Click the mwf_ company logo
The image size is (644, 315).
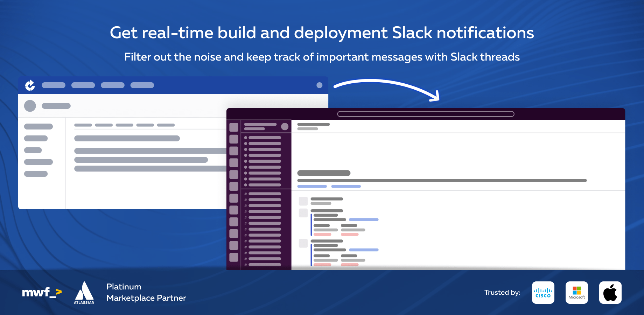[x=42, y=292]
